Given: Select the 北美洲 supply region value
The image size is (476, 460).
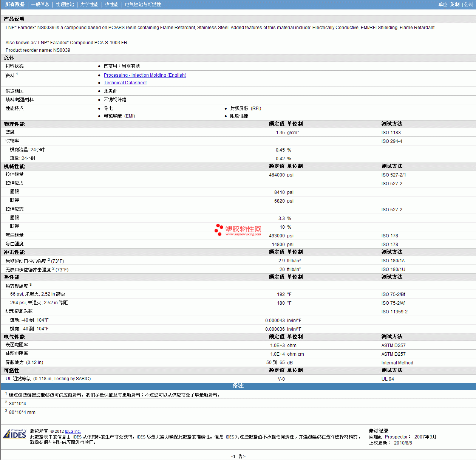Looking at the screenshot, I should point(111,91).
